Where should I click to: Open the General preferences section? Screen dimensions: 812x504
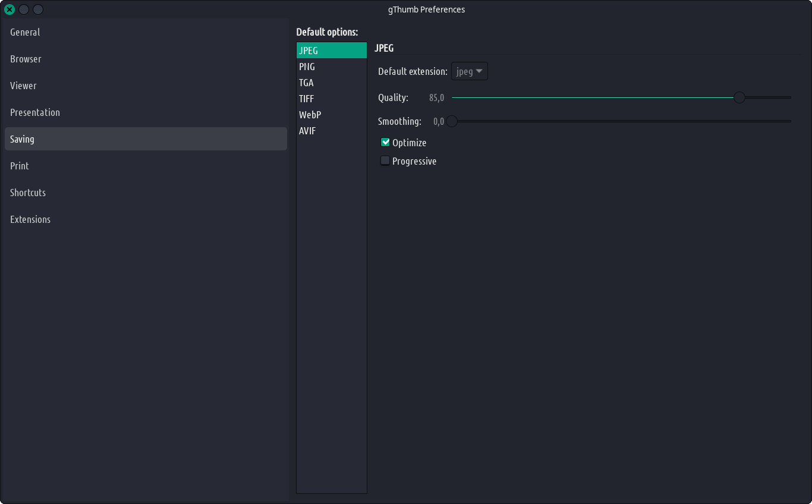146,32
